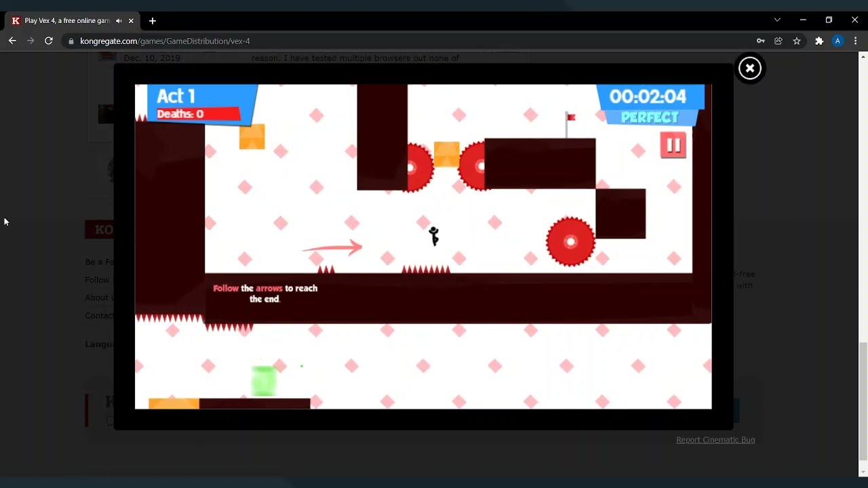Click the Deaths: 0 counter

coord(180,114)
